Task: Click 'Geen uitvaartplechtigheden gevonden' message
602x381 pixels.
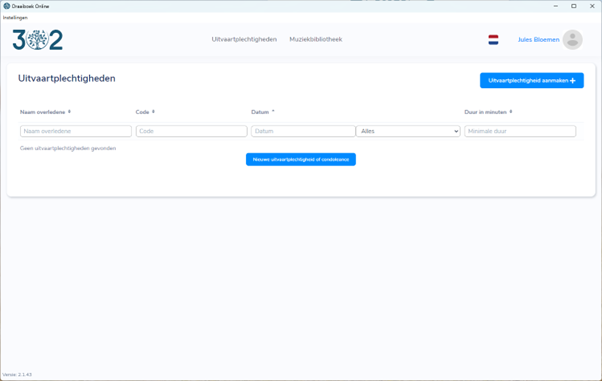Action: [68, 148]
